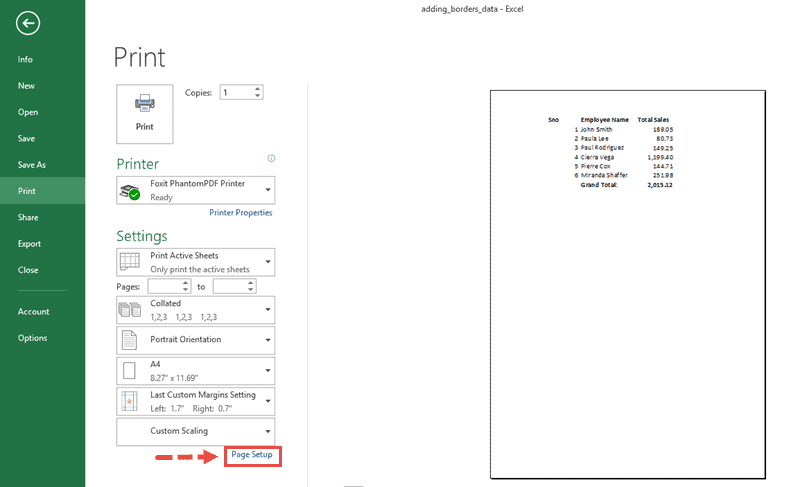Click '1,199.40' value in the preview
Viewport: 800px width, 487px height.
click(x=660, y=158)
